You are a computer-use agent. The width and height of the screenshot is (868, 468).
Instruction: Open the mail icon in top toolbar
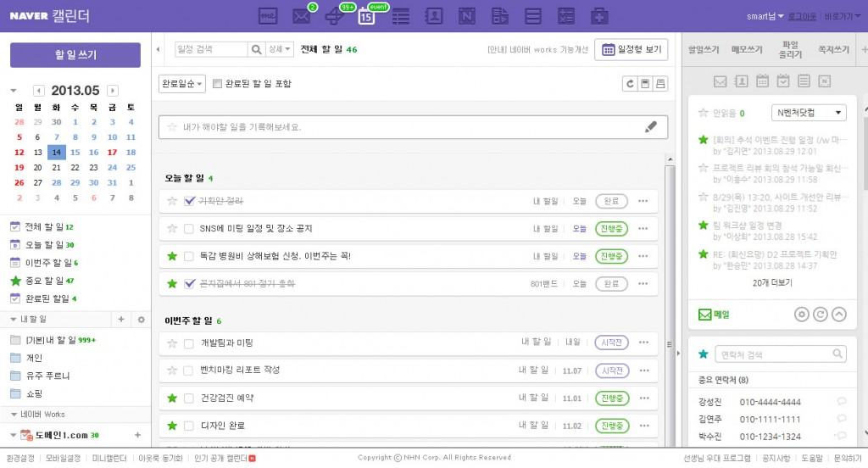(300, 16)
